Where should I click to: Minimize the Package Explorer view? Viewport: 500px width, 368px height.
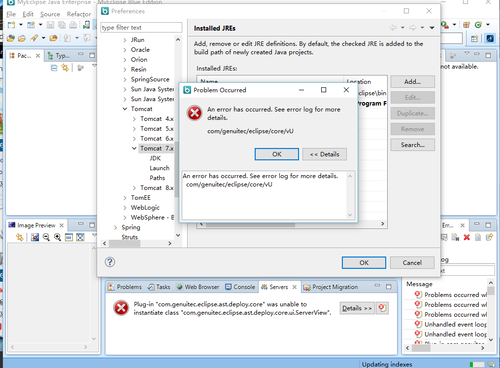tap(81, 54)
